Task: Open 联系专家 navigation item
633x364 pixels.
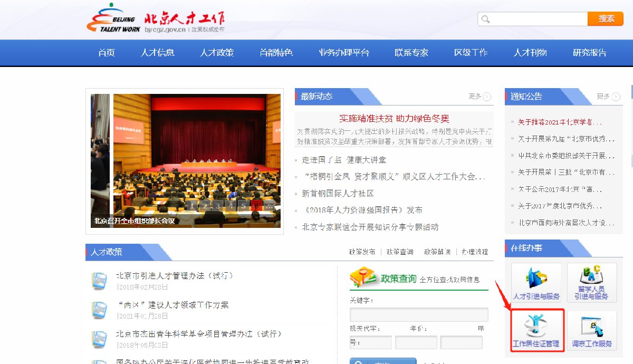Action: (411, 53)
